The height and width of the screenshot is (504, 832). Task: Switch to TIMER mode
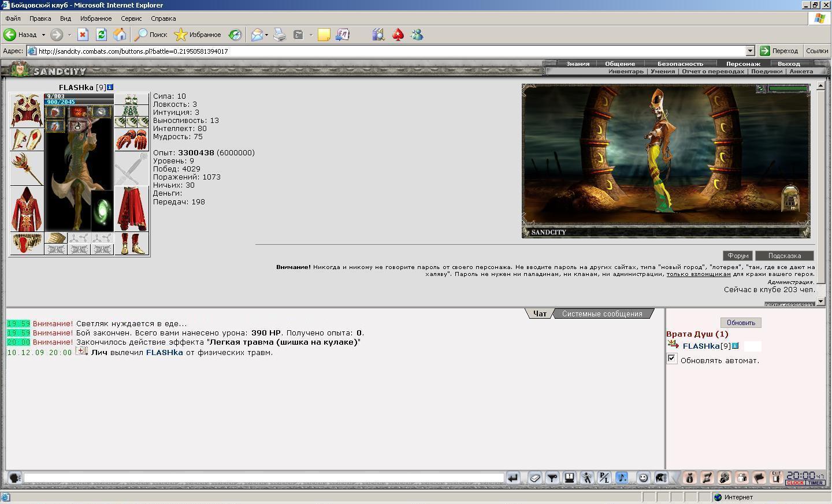pyautogui.click(x=815, y=483)
